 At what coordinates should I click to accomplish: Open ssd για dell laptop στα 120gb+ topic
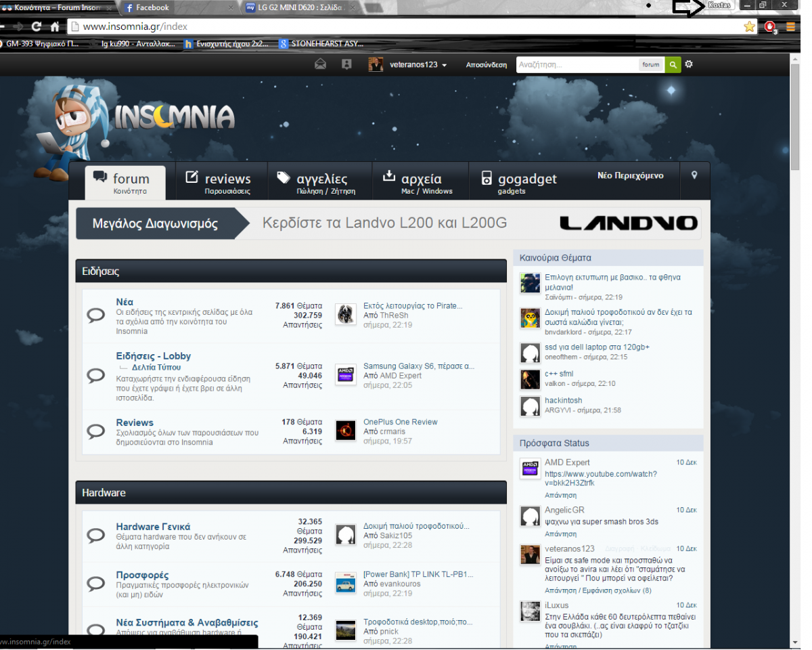[x=597, y=347]
